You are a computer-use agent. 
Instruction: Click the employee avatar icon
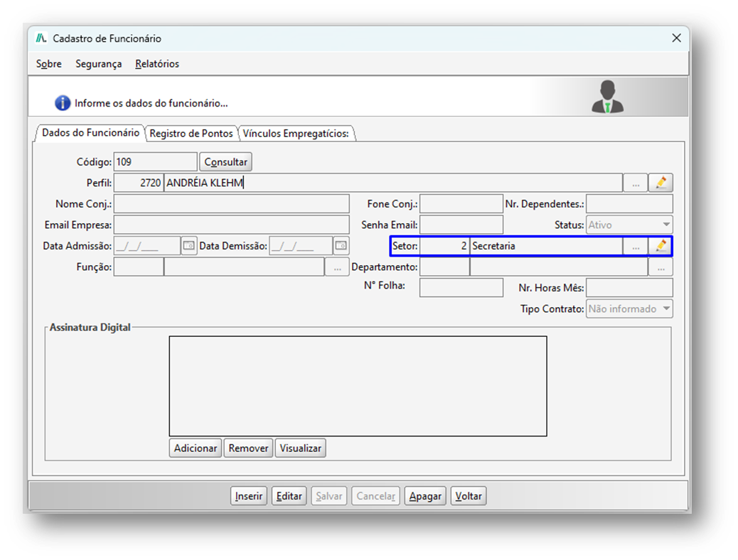tap(608, 97)
